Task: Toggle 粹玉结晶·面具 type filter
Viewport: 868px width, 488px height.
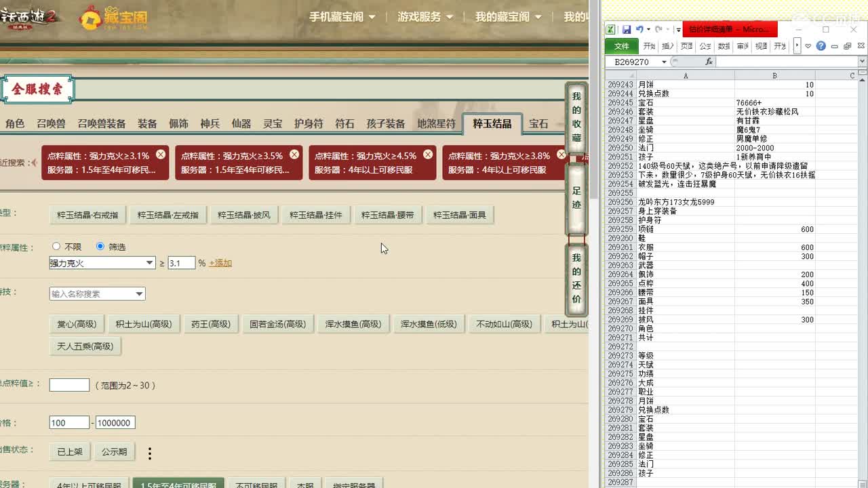Action: pyautogui.click(x=460, y=215)
